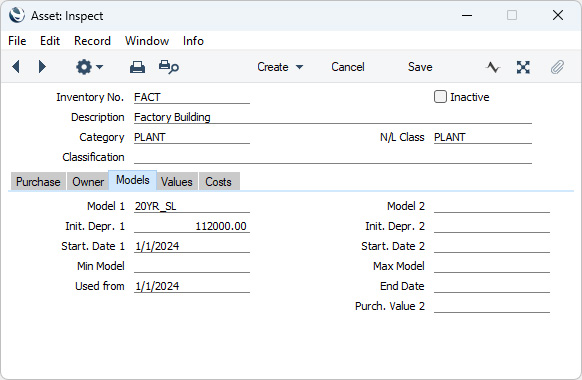
Task: Toggle the Inactive checkbox
Action: [440, 97]
